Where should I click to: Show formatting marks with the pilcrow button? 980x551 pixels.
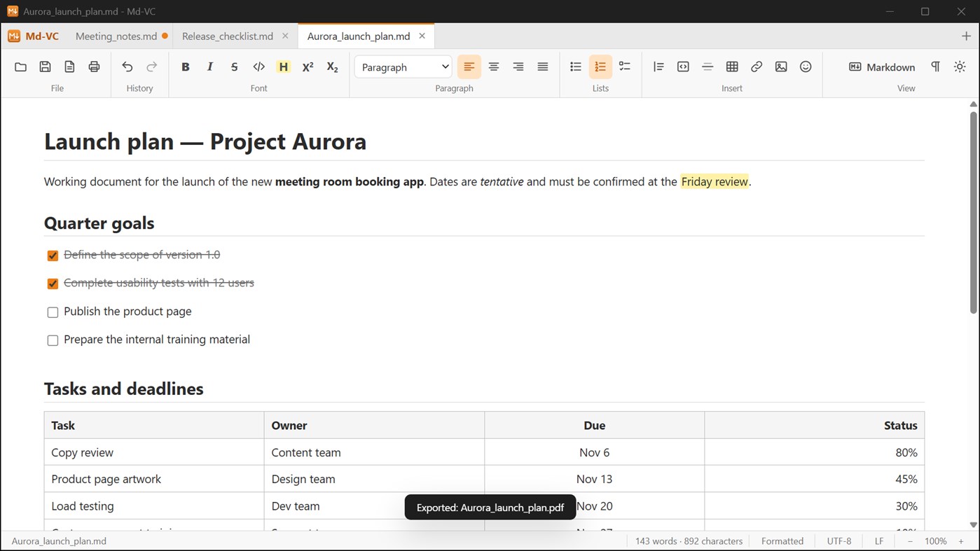click(x=935, y=67)
